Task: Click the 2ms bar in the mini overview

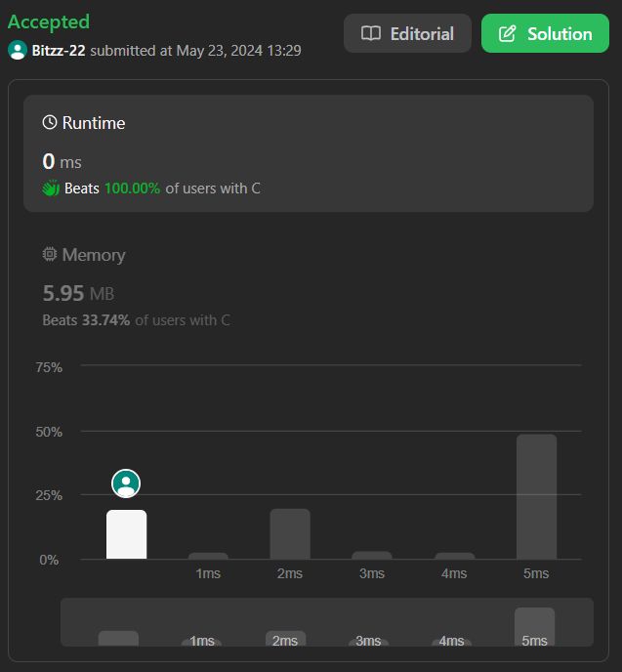Action: click(x=286, y=638)
